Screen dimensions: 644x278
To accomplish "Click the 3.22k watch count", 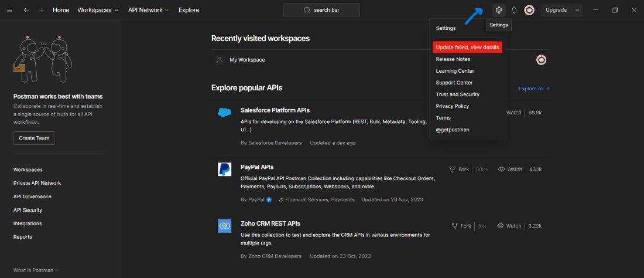I will 535,226.
